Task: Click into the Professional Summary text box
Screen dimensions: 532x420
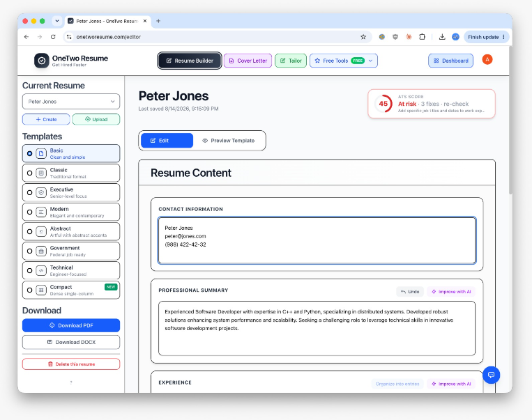Action: coord(317,329)
